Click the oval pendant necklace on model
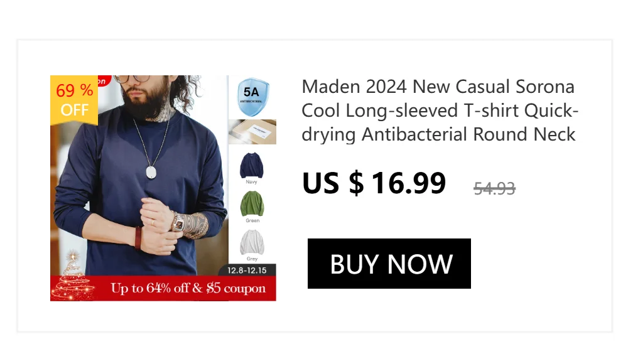This screenshot has height=364, width=628. pyautogui.click(x=151, y=172)
